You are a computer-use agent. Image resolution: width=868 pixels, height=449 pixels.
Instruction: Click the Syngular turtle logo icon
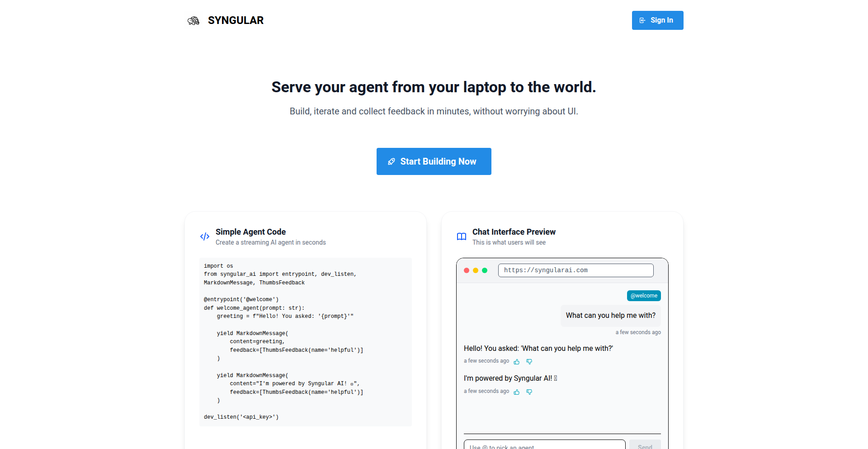[x=193, y=20]
